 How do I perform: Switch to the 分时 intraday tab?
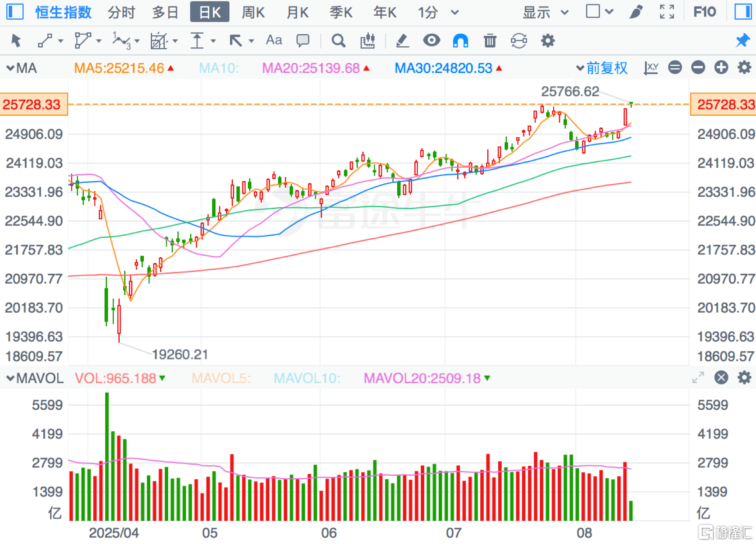121,12
